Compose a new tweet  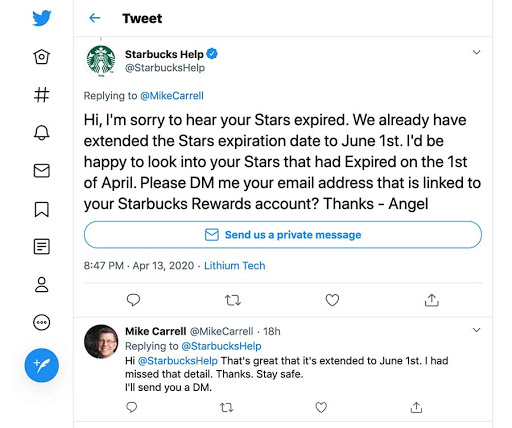(42, 365)
